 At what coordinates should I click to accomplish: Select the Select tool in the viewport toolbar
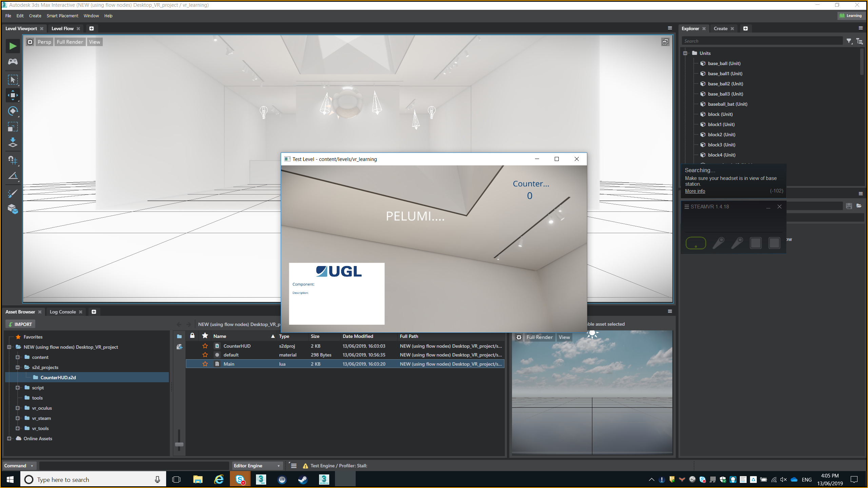tap(13, 80)
